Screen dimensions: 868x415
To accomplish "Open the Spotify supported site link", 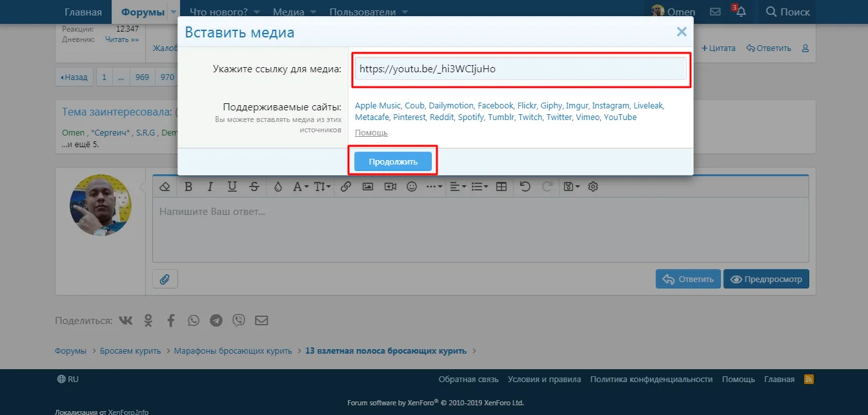I will click(470, 117).
